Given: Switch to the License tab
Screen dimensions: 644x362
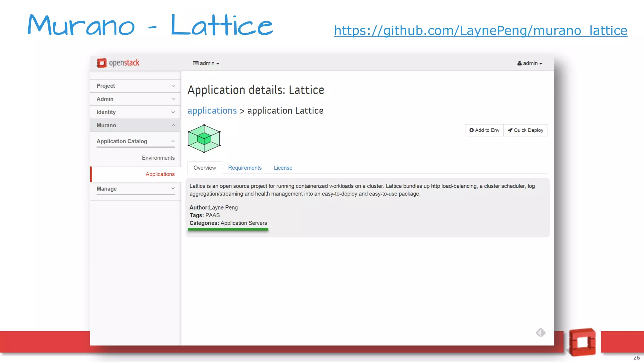Looking at the screenshot, I should (283, 168).
